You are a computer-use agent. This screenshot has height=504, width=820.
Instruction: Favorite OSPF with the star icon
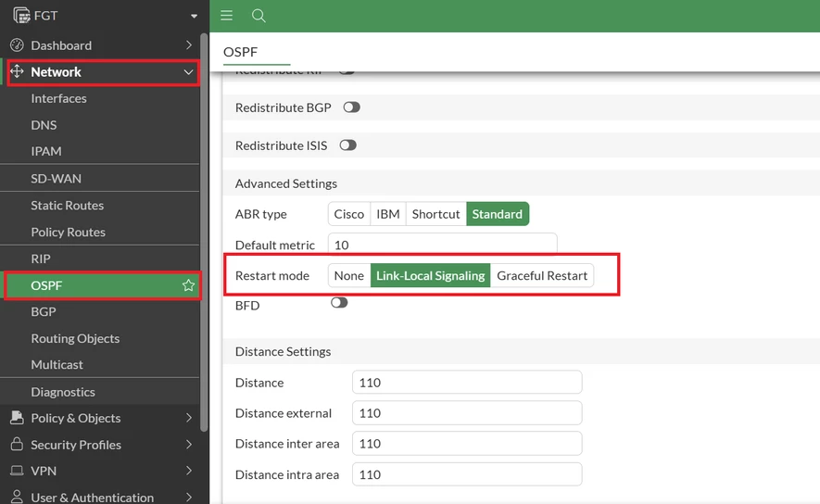click(x=188, y=285)
